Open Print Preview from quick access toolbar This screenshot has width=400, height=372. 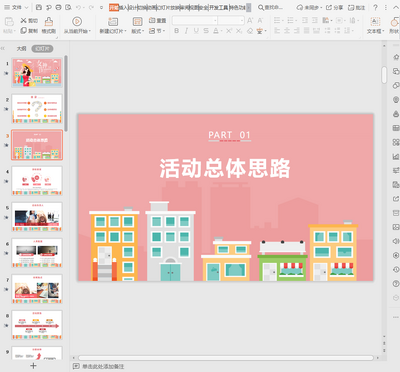coord(68,7)
